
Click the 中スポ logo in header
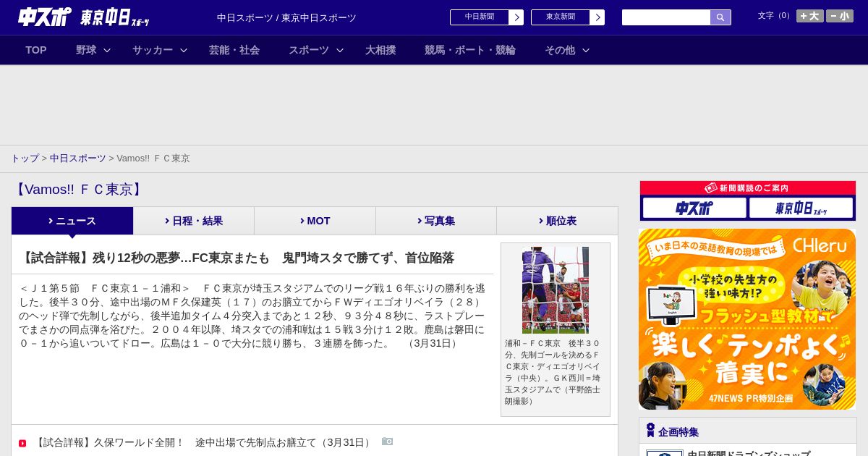pos(45,17)
